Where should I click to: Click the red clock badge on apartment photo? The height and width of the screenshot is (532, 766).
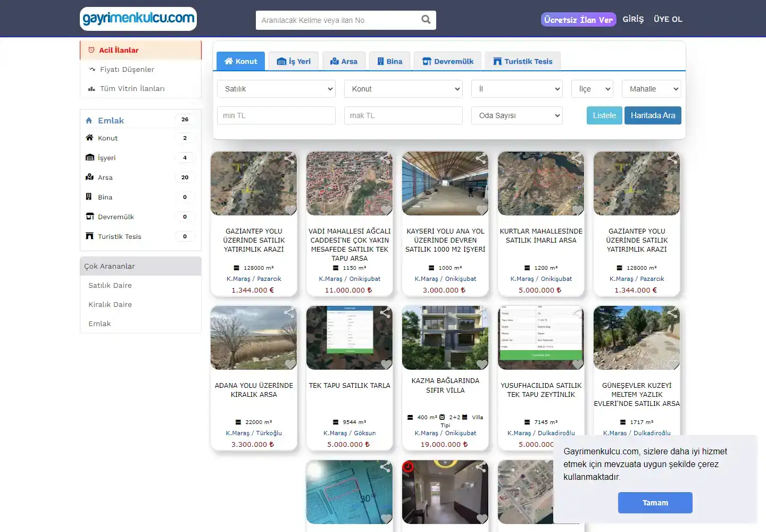pyautogui.click(x=408, y=467)
